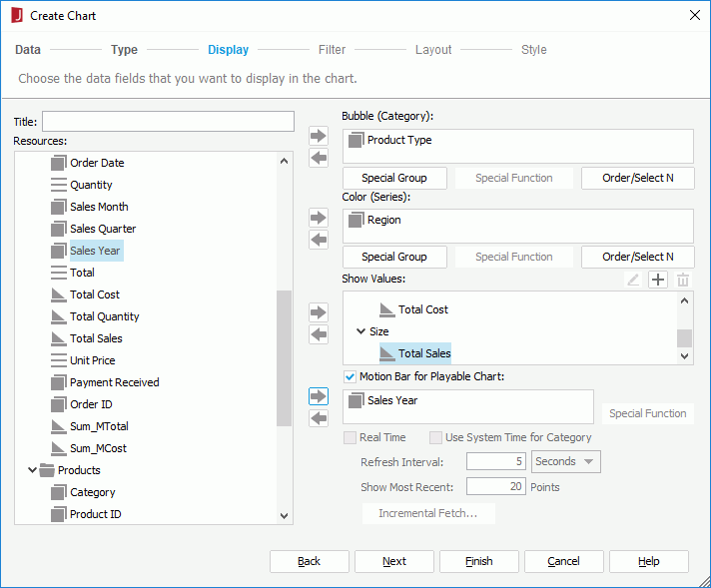Click Show Values scroll up arrow
The height and width of the screenshot is (588, 711).
point(684,300)
